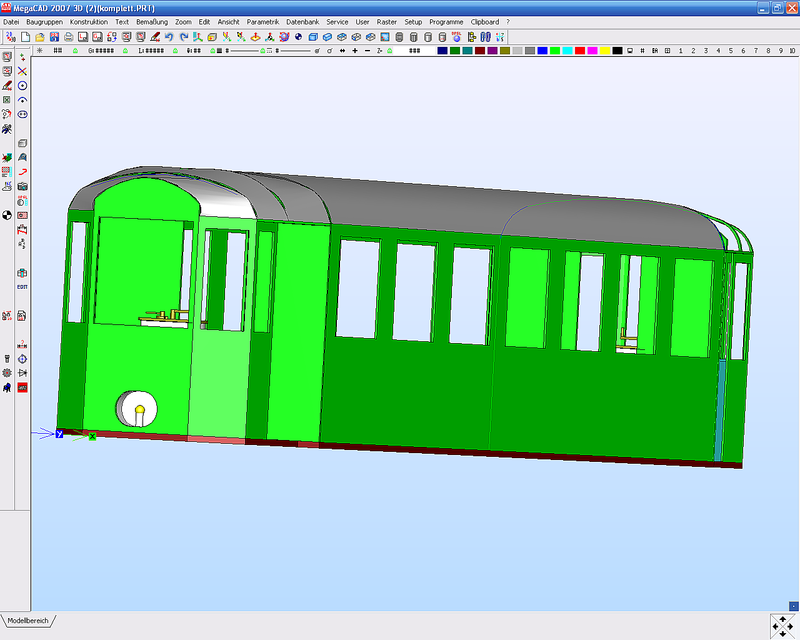The image size is (800, 640).
Task: Pick the black color swatch
Action: (617, 51)
